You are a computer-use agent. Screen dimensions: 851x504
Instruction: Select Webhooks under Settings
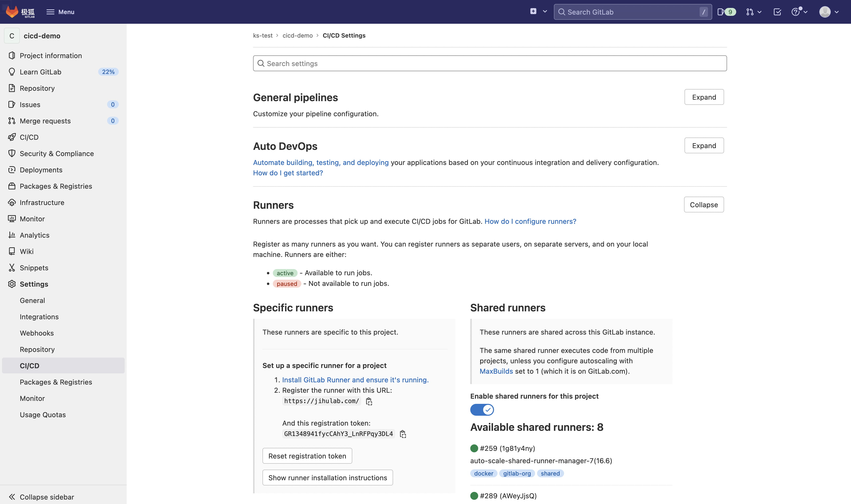point(37,333)
